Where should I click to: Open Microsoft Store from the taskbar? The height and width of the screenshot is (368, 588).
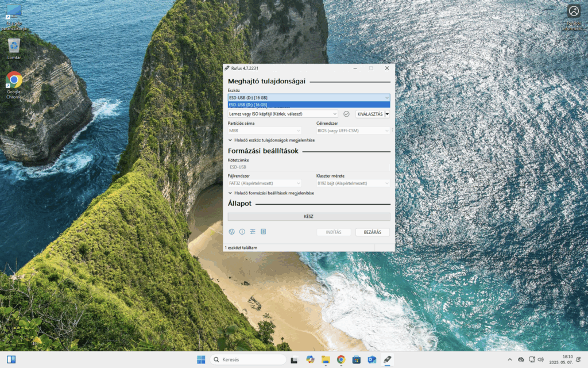point(356,359)
